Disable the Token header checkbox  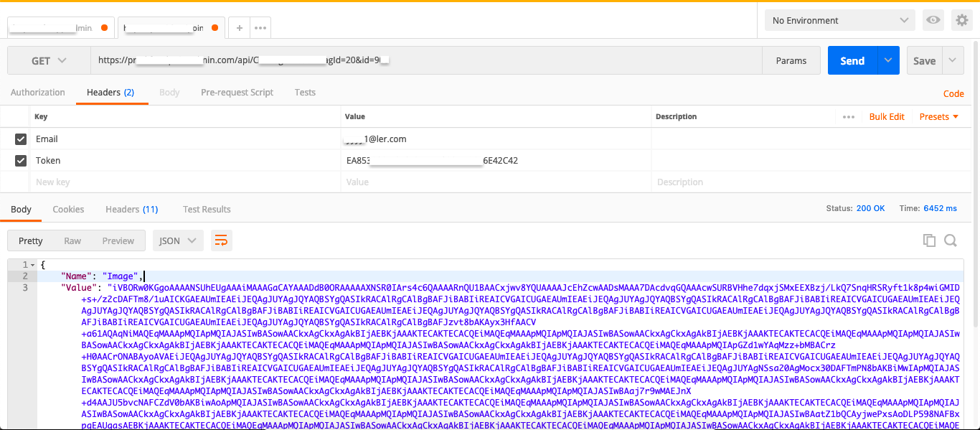click(x=21, y=160)
